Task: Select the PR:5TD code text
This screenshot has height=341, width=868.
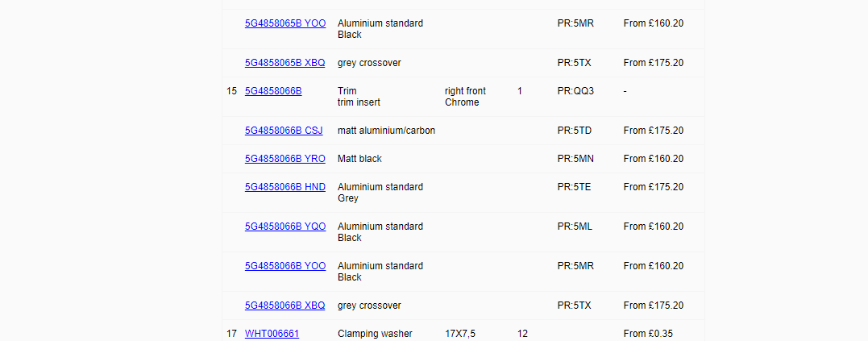Action: [575, 131]
